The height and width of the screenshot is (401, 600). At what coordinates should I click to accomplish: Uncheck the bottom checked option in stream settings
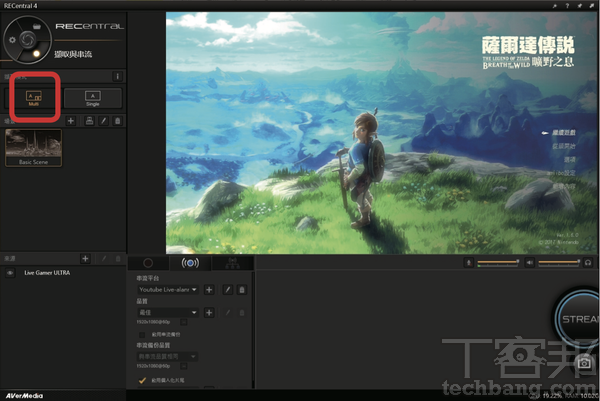click(142, 380)
